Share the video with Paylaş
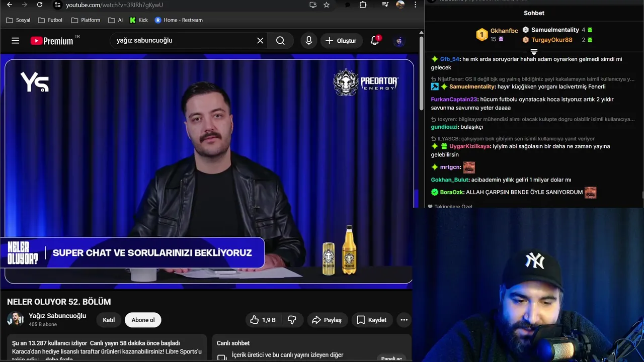 click(327, 320)
